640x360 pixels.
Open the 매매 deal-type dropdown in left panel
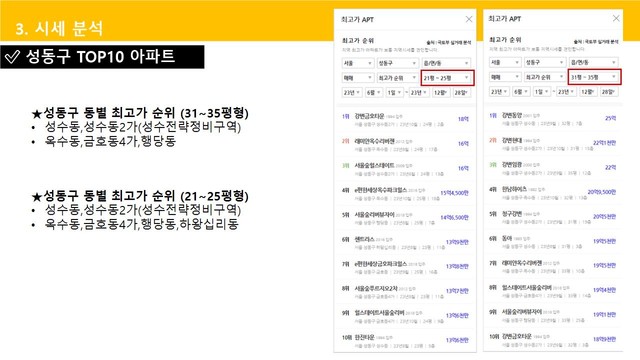coord(358,78)
